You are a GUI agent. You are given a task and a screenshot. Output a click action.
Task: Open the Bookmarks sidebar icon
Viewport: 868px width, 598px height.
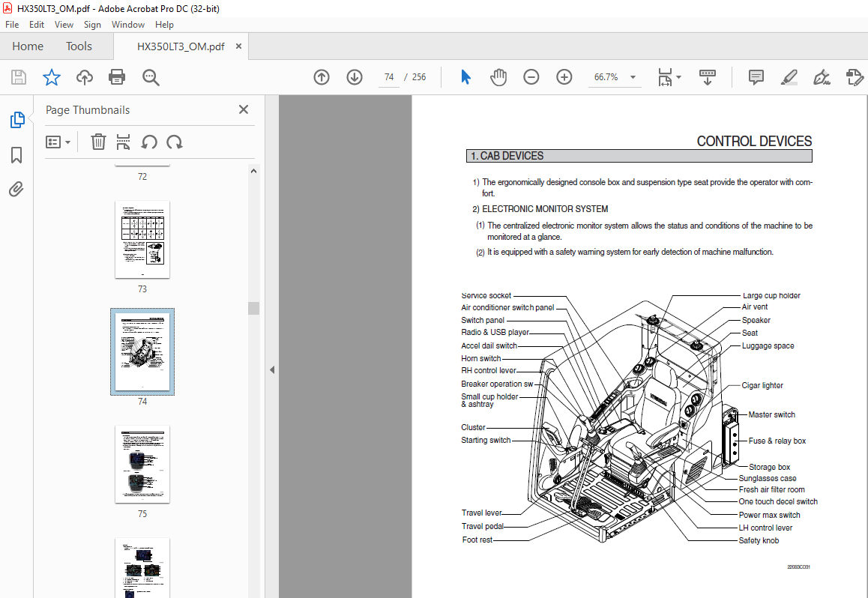16,155
